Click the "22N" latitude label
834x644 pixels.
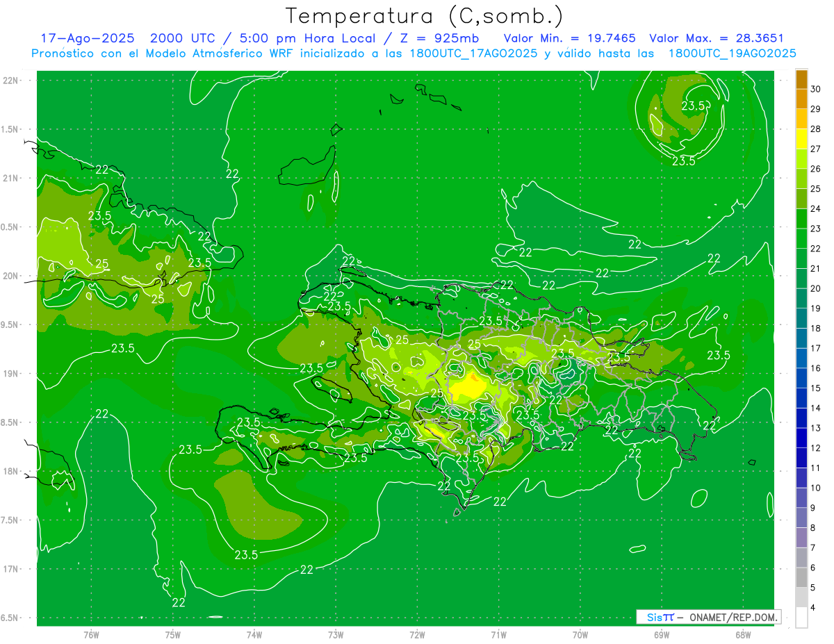coord(10,80)
